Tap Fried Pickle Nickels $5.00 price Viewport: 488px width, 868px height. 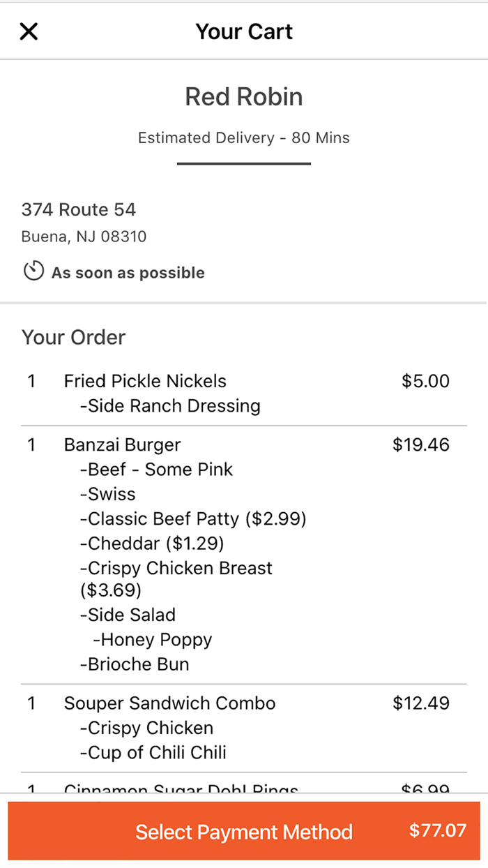tap(425, 381)
